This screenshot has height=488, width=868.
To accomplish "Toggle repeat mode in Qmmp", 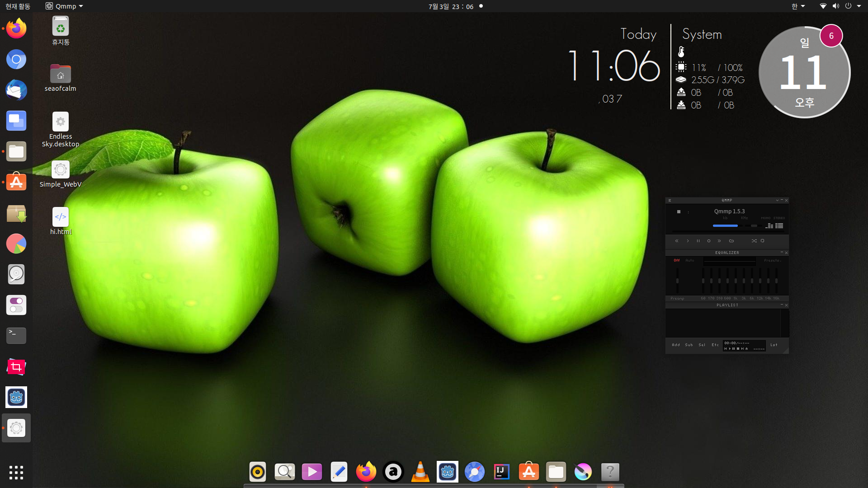I will (x=763, y=241).
